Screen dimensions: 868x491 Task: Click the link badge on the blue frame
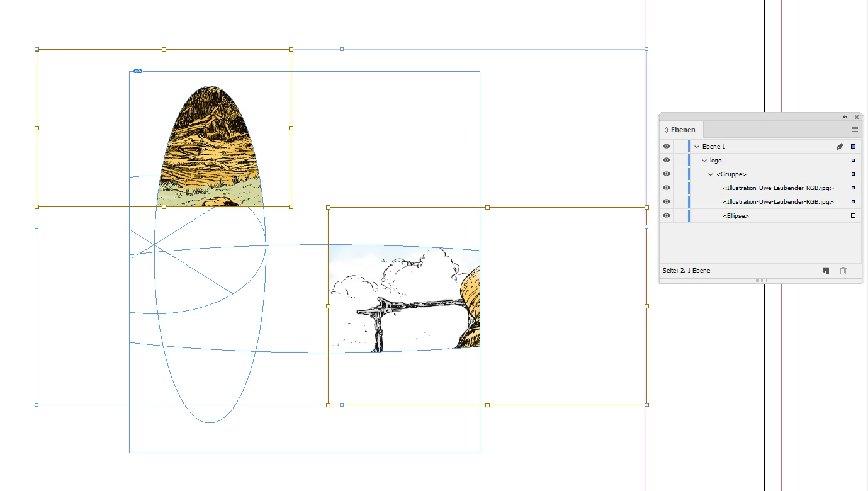138,71
